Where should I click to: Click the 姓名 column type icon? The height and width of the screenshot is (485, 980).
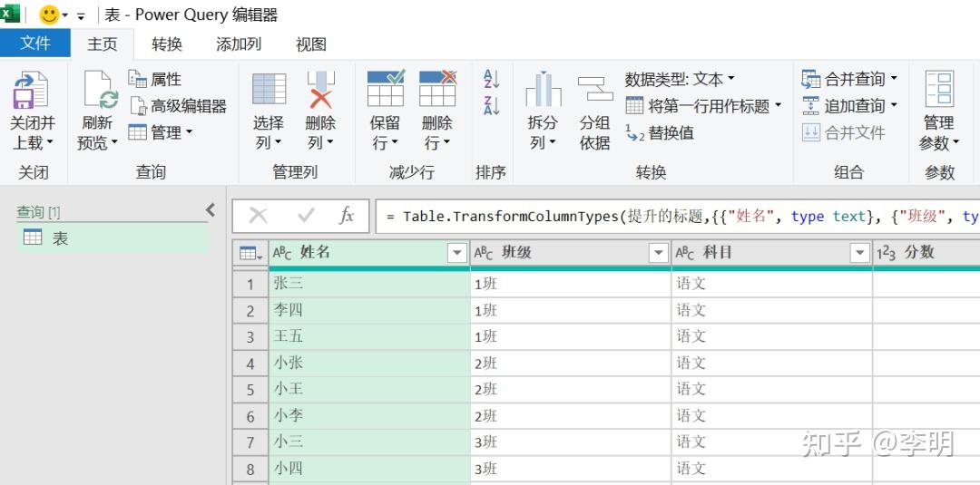point(282,253)
